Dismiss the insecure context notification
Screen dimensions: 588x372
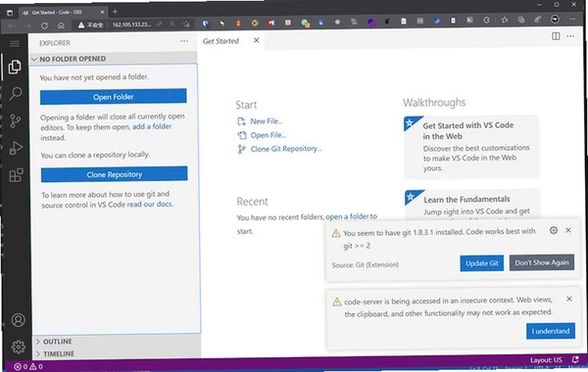569,299
